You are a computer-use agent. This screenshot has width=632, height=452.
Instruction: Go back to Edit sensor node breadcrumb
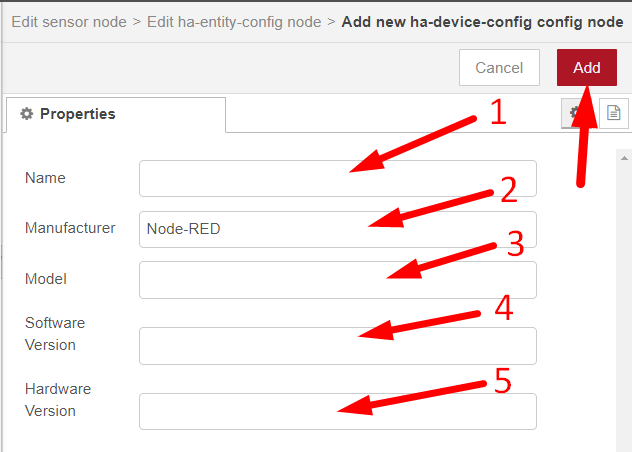click(67, 20)
